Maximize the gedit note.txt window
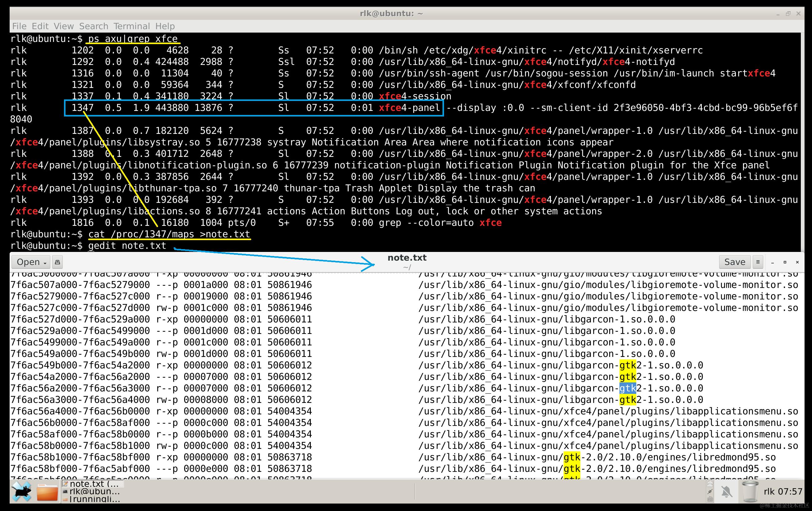812x511 pixels. tap(785, 262)
